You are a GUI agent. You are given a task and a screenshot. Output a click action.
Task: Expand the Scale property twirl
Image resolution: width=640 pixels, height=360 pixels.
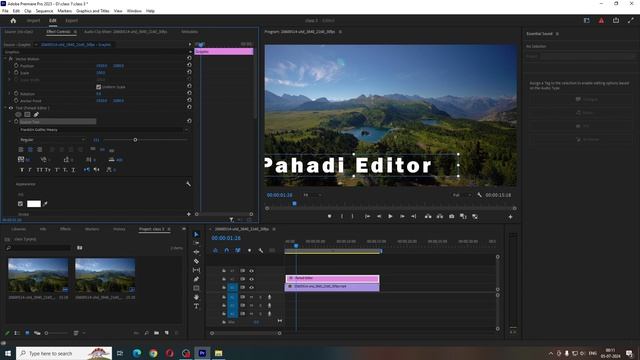(10, 73)
